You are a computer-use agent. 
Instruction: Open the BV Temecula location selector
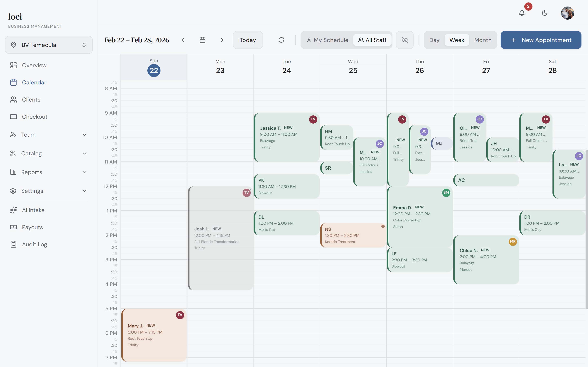[49, 45]
